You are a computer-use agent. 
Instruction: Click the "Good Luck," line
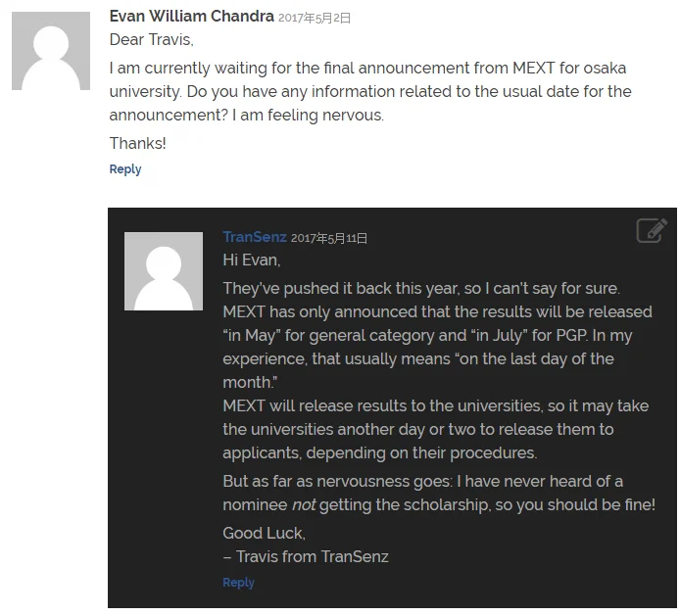pyautogui.click(x=265, y=533)
